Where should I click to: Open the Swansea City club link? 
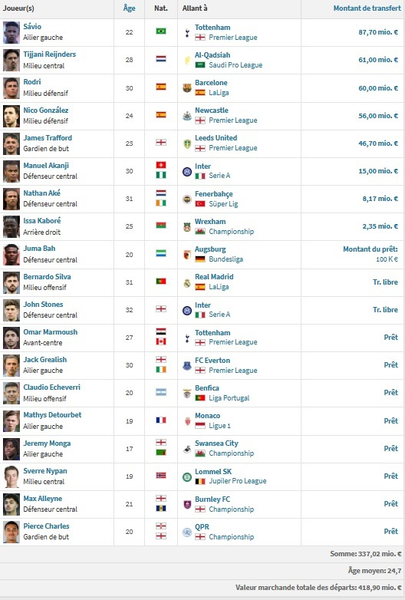pyautogui.click(x=216, y=443)
